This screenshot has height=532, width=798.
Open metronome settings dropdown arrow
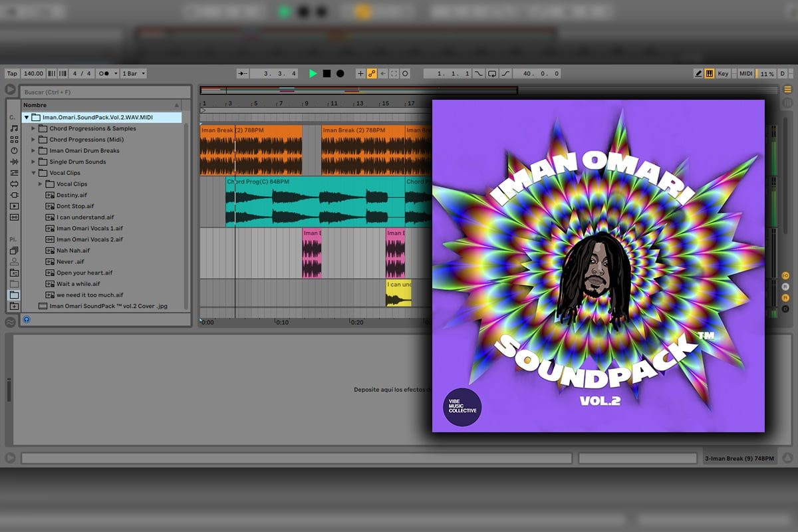pyautogui.click(x=116, y=74)
